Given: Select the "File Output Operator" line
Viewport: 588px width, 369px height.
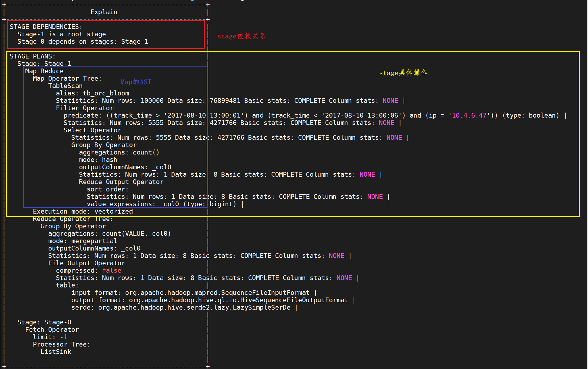Looking at the screenshot, I should click(87, 263).
